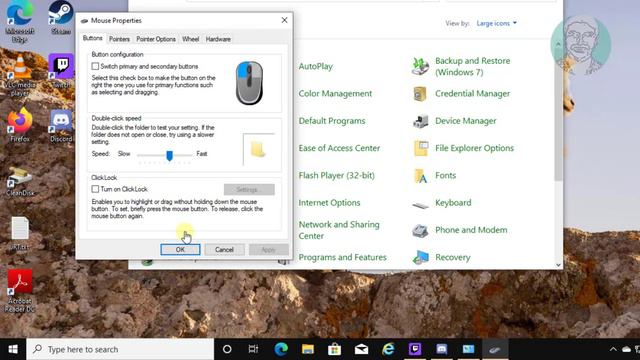Open the text file on desktop
This screenshot has width=640, height=360.
click(20, 233)
